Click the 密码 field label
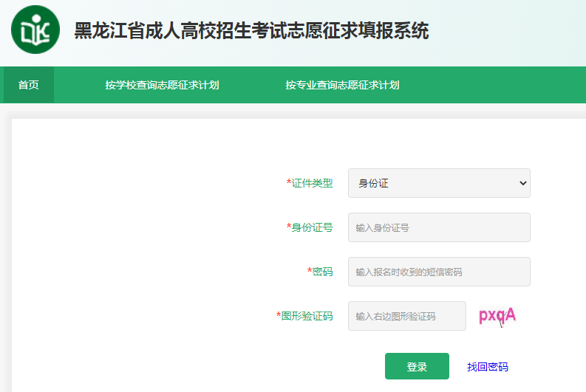Image resolution: width=586 pixels, height=392 pixels. coord(323,272)
